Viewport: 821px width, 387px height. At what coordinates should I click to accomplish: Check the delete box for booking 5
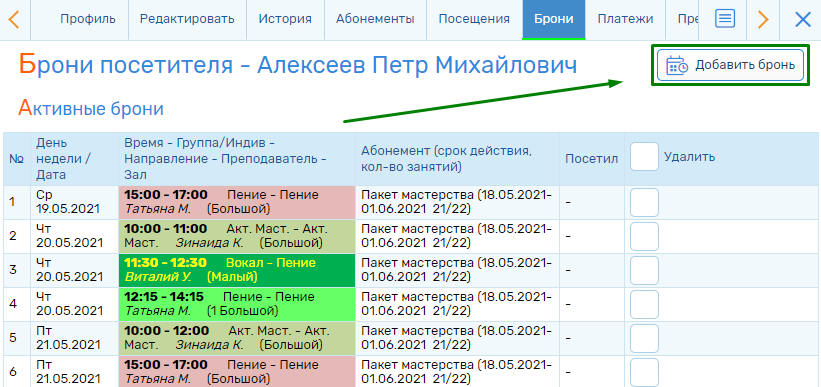tap(644, 338)
